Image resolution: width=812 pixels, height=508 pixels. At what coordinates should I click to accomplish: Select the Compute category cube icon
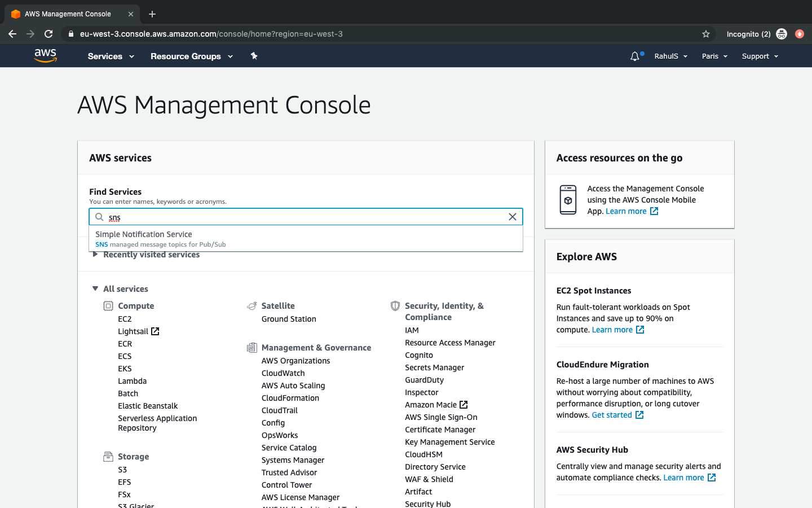108,305
